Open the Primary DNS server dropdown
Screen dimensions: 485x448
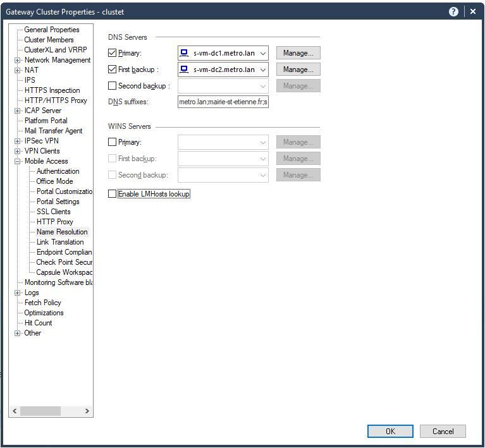pyautogui.click(x=263, y=53)
